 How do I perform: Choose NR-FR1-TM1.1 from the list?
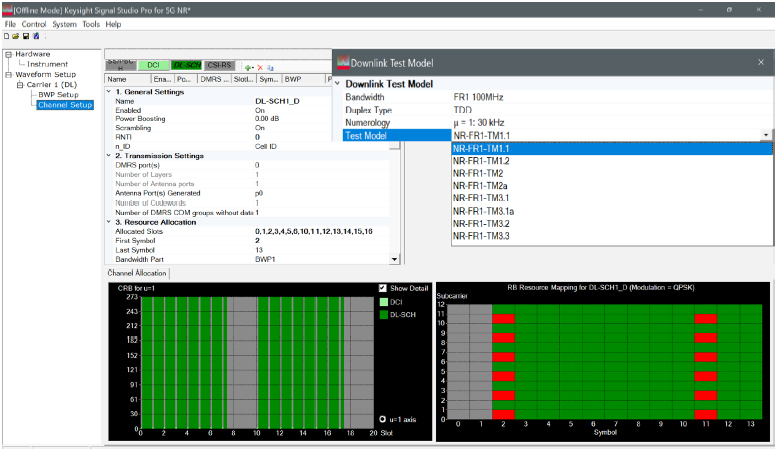[612, 149]
